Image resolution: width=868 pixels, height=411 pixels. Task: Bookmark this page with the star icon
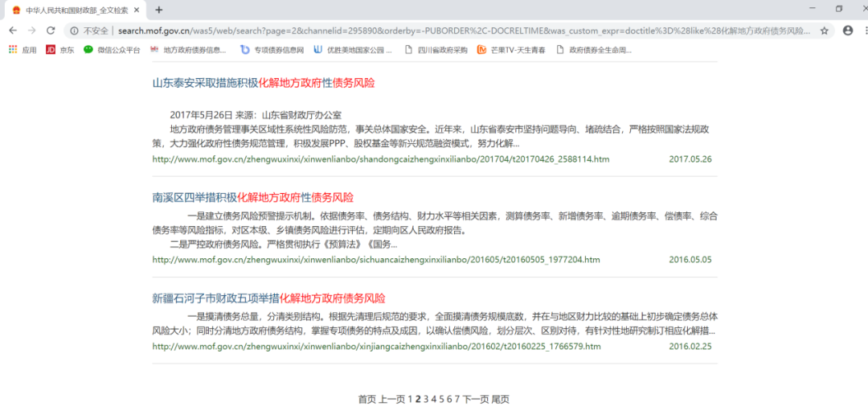(x=824, y=31)
